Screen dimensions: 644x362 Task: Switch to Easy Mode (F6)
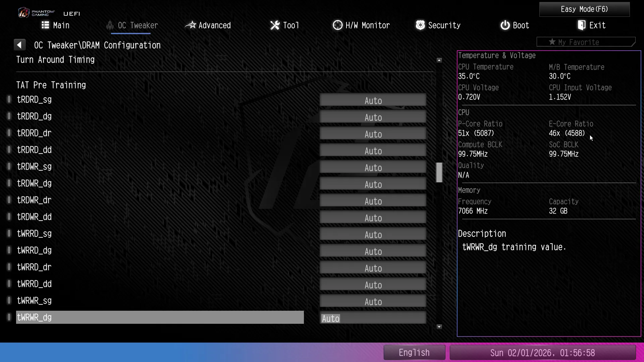[584, 9]
